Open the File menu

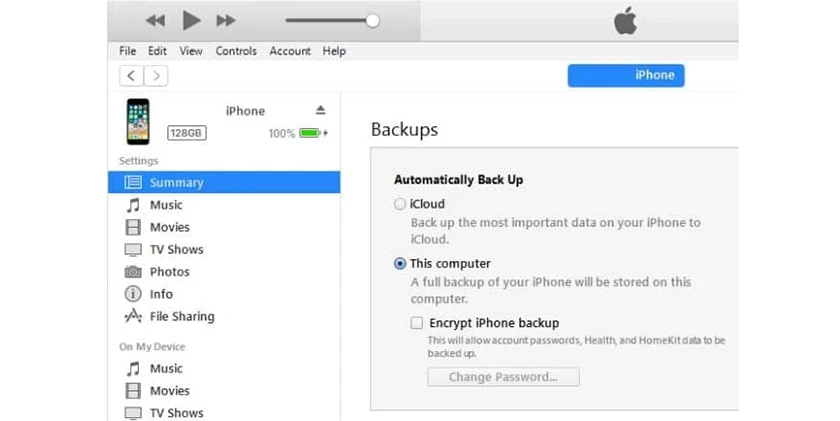click(x=127, y=51)
